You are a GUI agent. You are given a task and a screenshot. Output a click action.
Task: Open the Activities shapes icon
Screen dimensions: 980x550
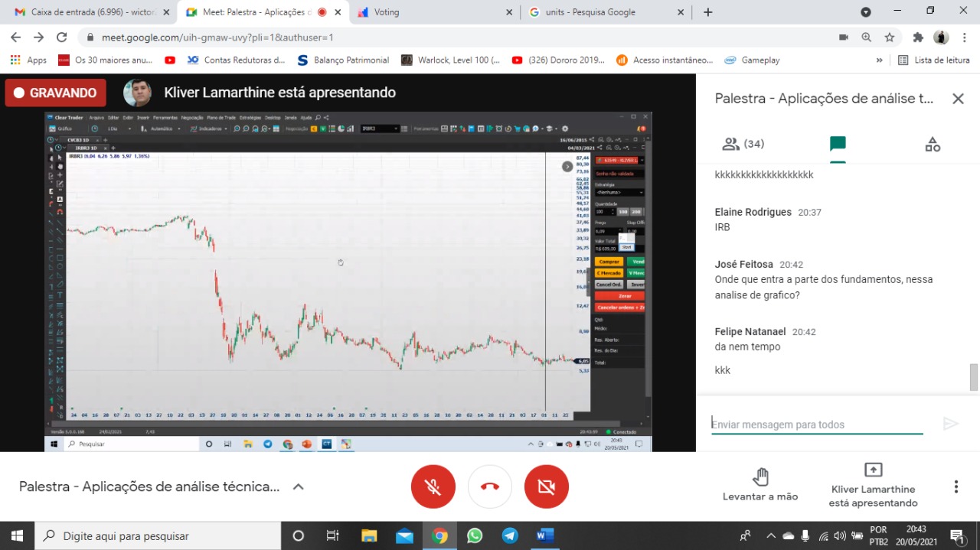[932, 144]
